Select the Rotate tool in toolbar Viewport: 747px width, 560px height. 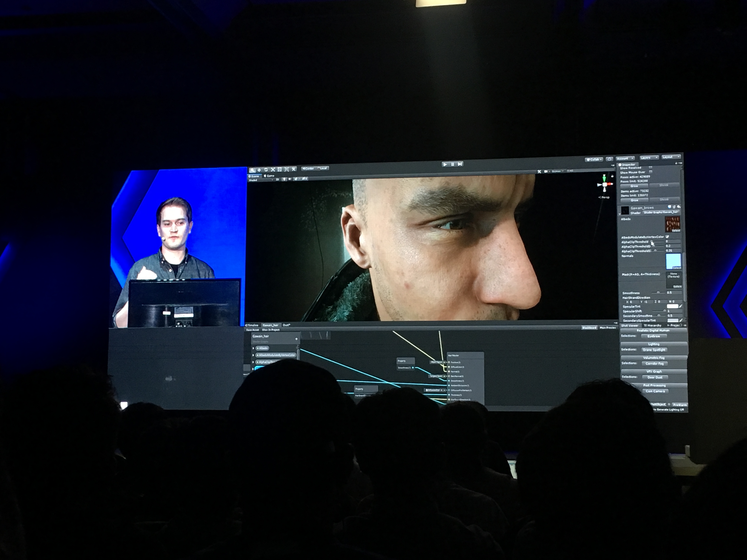pyautogui.click(x=266, y=170)
